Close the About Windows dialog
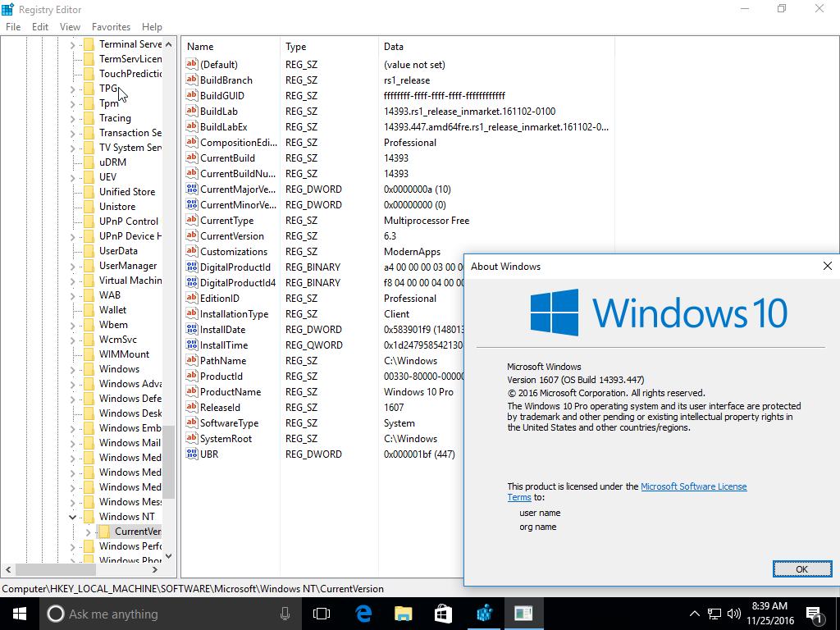 pos(827,267)
